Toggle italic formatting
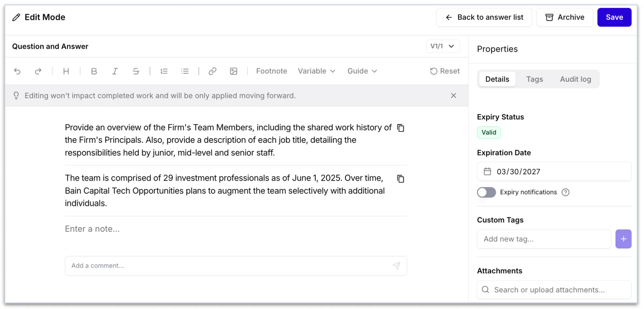Image resolution: width=644 pixels, height=309 pixels. [115, 71]
